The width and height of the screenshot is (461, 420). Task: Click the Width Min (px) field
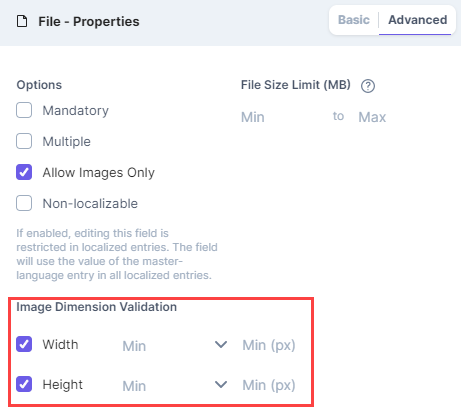(273, 345)
